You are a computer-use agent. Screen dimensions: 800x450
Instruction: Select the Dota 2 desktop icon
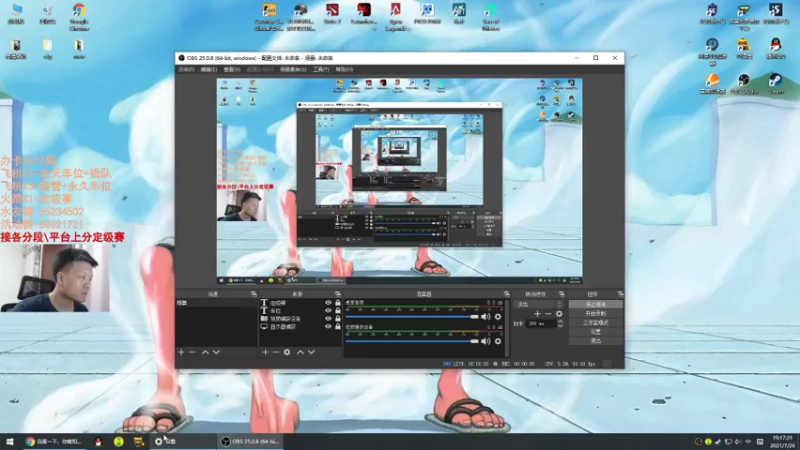(x=332, y=14)
